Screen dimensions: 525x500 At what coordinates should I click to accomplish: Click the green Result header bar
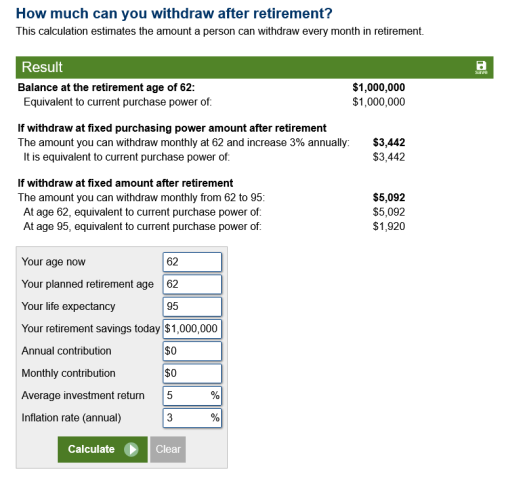254,67
